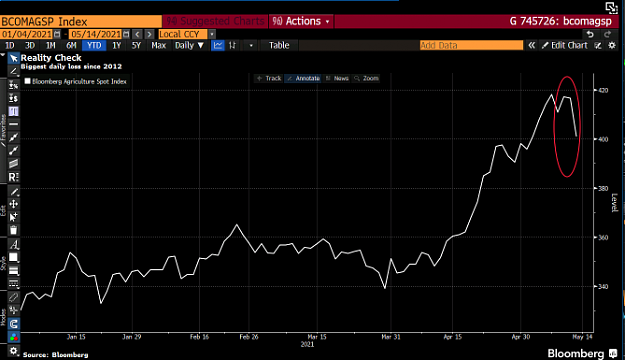Image resolution: width=625 pixels, height=360 pixels.
Task: Open the dashed line style tool
Action: pyautogui.click(x=14, y=283)
